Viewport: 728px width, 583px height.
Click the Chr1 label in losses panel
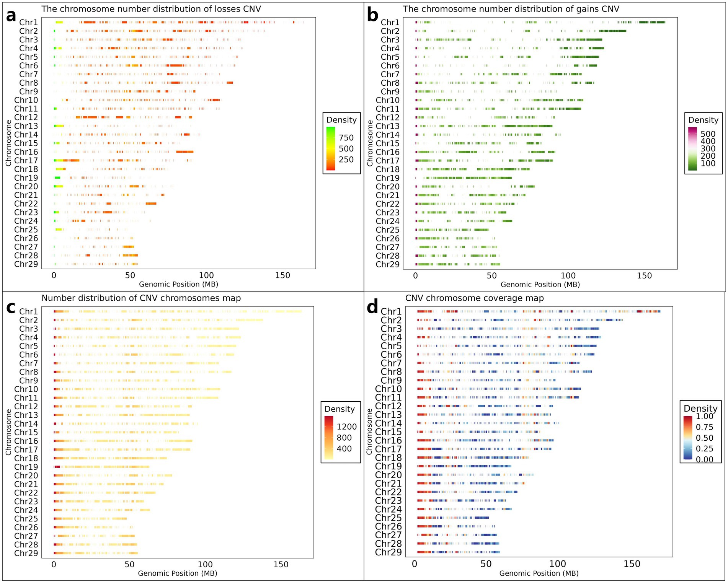click(x=29, y=23)
